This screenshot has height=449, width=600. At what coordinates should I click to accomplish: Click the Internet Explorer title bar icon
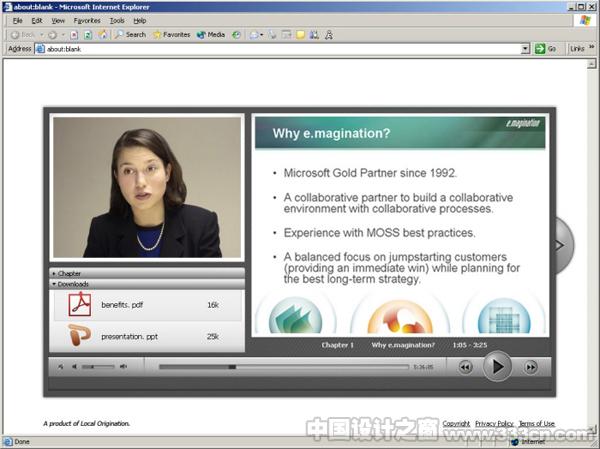pyautogui.click(x=7, y=7)
